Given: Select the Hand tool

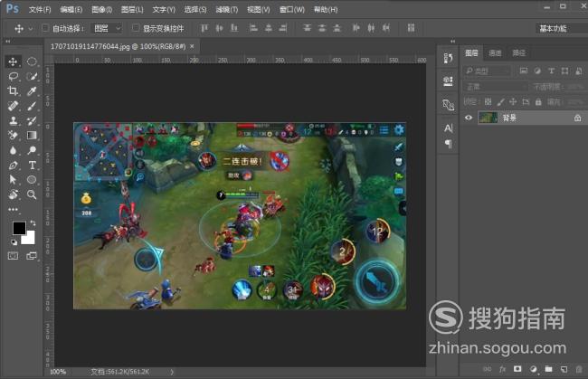Looking at the screenshot, I should 13,194.
